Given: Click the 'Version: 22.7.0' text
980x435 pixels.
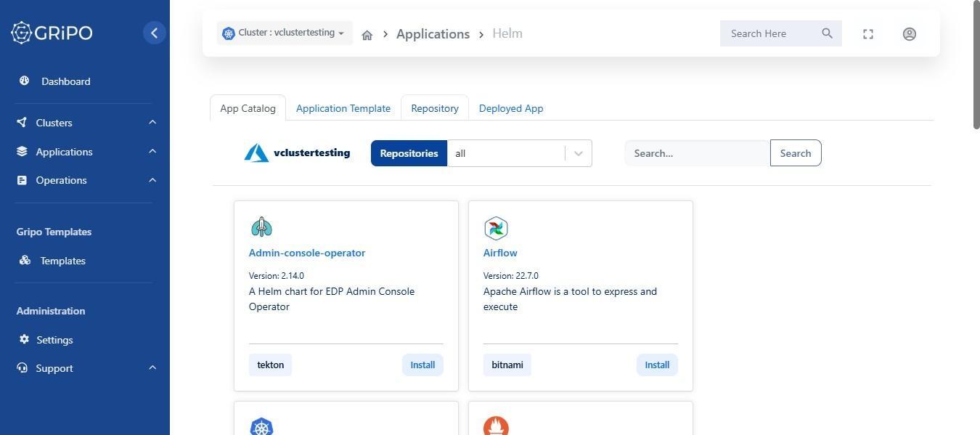Looking at the screenshot, I should [x=511, y=276].
